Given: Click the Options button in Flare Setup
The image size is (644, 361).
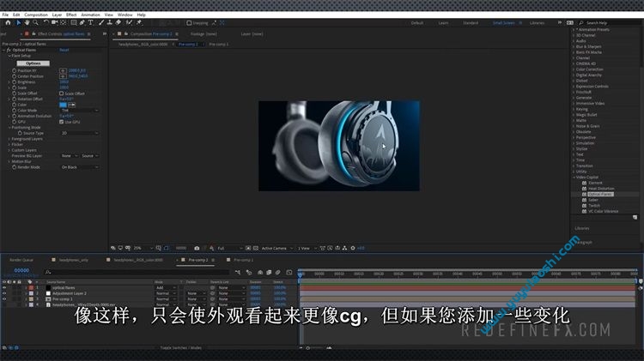Looking at the screenshot, I should tap(33, 63).
